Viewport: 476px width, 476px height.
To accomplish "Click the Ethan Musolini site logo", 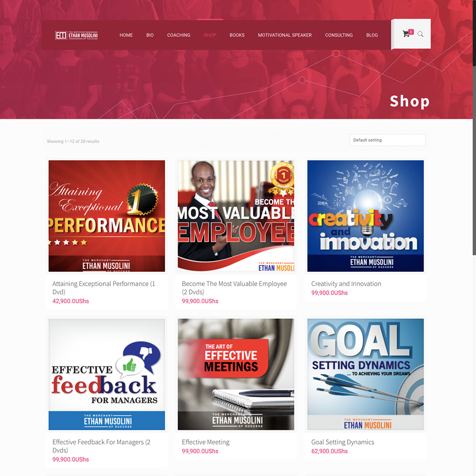I will tap(77, 35).
